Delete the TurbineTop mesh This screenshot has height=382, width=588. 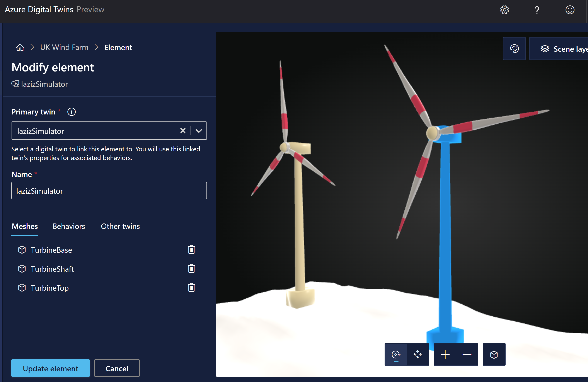[191, 288]
